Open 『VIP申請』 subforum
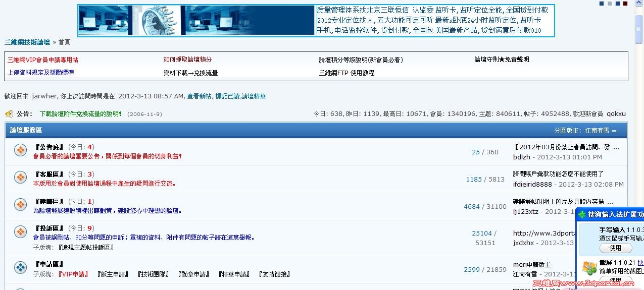Viewport: 644px width, 290px height. point(73,274)
